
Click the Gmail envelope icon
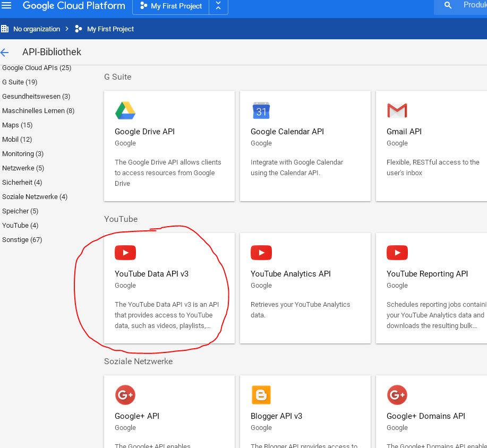(397, 110)
